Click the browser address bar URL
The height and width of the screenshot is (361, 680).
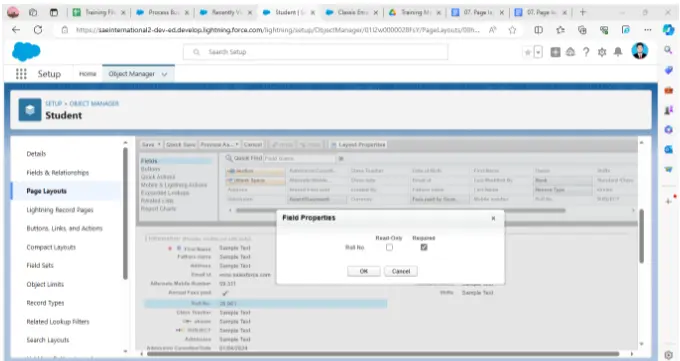point(278,30)
